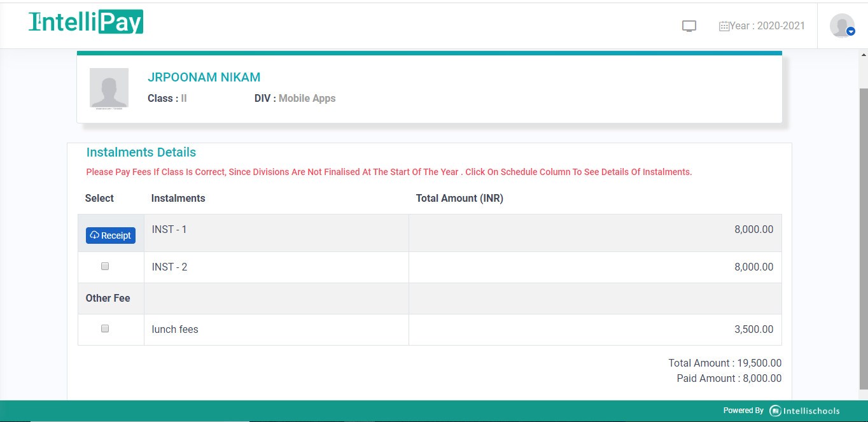Download the INST - 1 Receipt
The height and width of the screenshot is (422, 868).
[111, 236]
